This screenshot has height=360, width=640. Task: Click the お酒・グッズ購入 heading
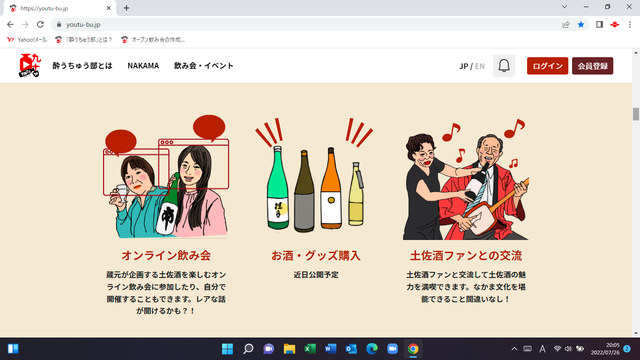coord(316,256)
